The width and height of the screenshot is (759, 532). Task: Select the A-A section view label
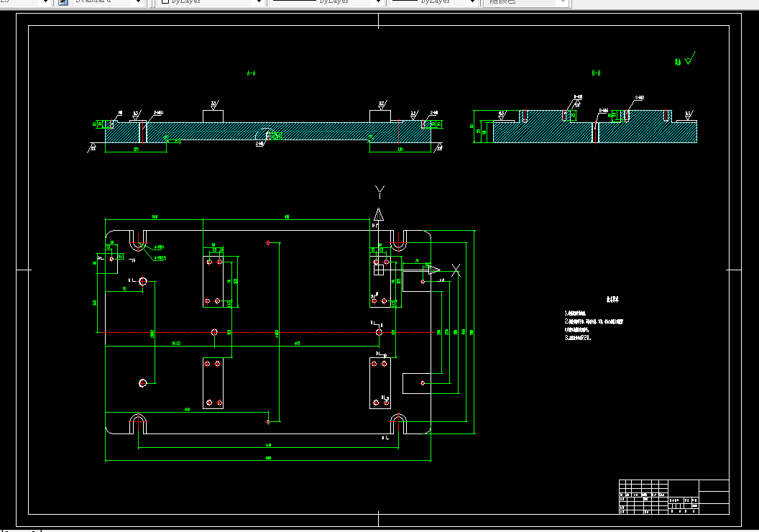pyautogui.click(x=252, y=73)
